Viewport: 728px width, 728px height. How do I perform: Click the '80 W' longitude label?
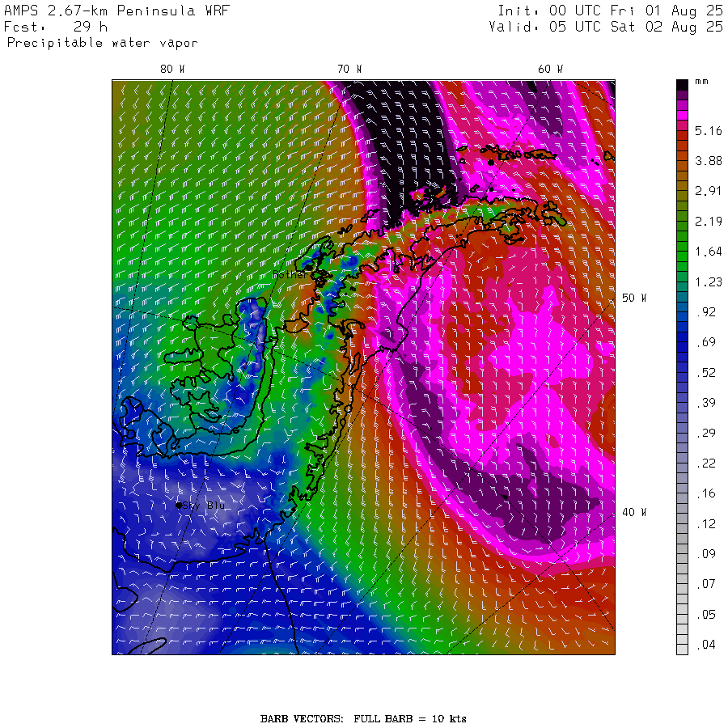point(173,70)
